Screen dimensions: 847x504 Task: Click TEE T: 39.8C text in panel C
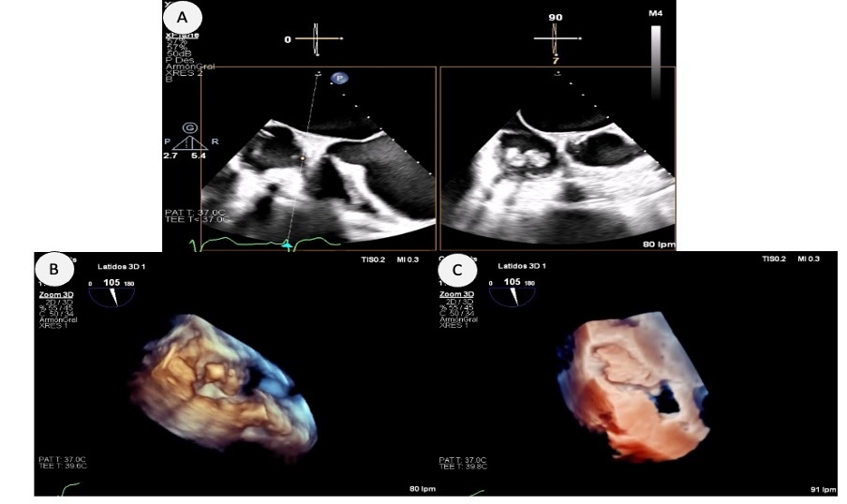[463, 466]
